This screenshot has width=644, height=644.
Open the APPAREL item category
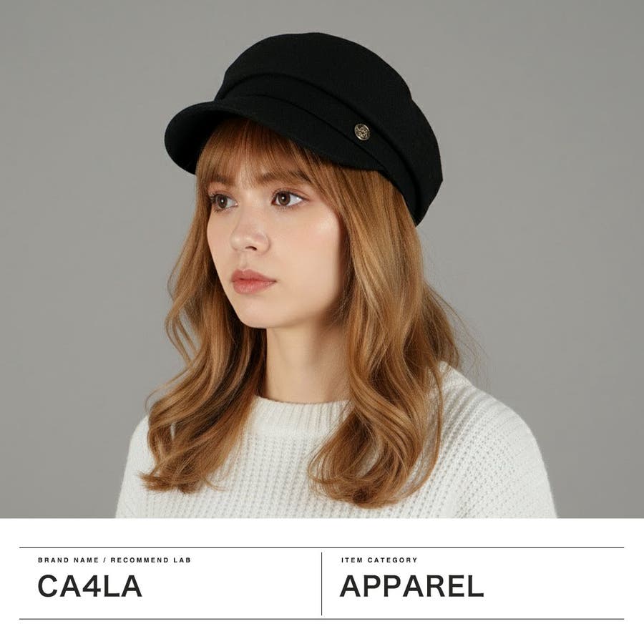[x=411, y=586]
